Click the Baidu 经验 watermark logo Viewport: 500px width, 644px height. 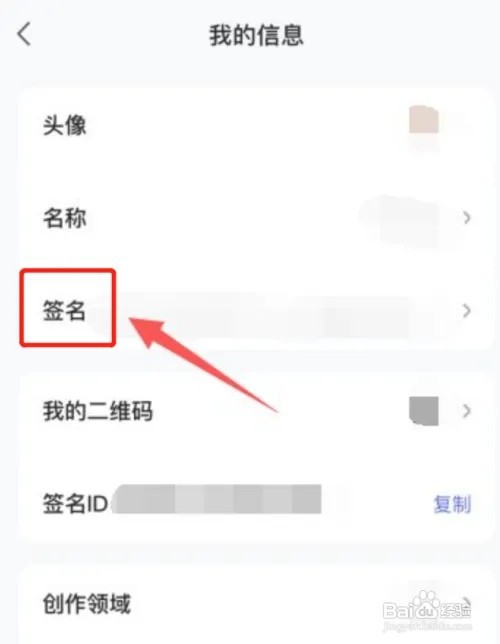[427, 610]
